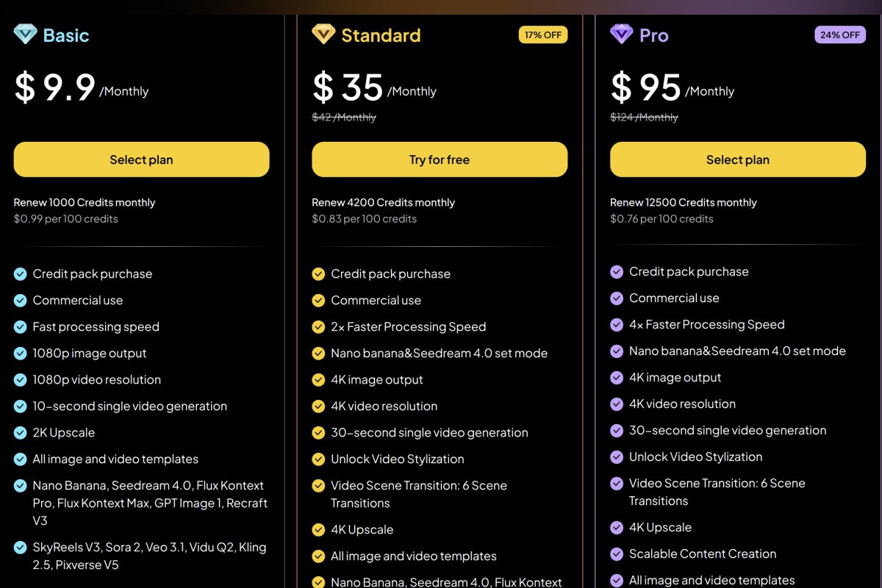Click the checkmark next to 4K Upscale in Standard
882x588 pixels.
pos(318,529)
